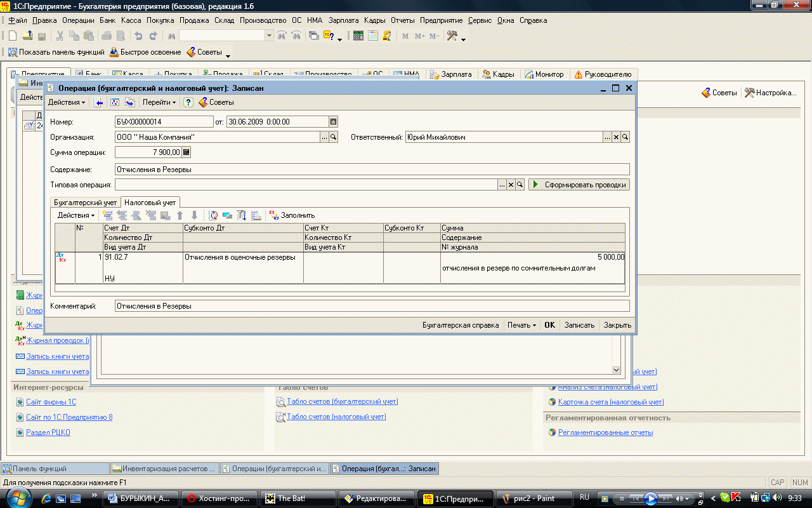
Task: Click the question mark help icon in Операция window
Action: [188, 102]
